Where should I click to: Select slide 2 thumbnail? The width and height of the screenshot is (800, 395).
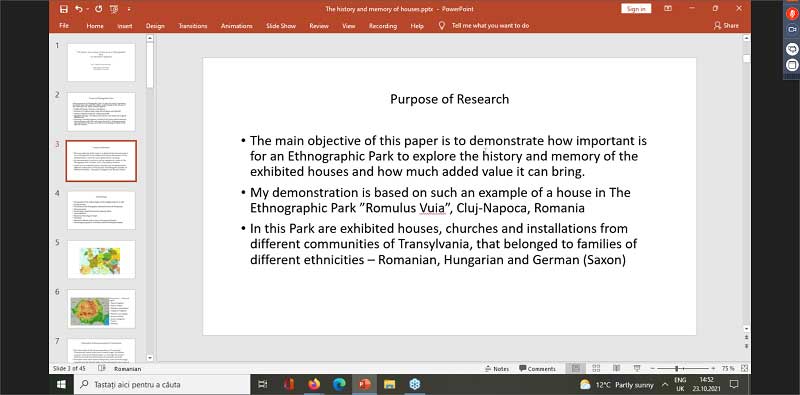(x=101, y=112)
